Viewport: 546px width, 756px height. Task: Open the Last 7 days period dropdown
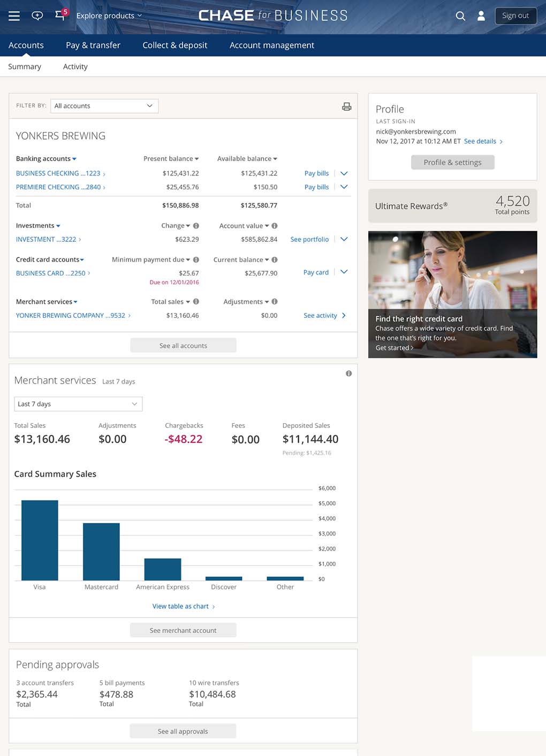[x=78, y=404]
